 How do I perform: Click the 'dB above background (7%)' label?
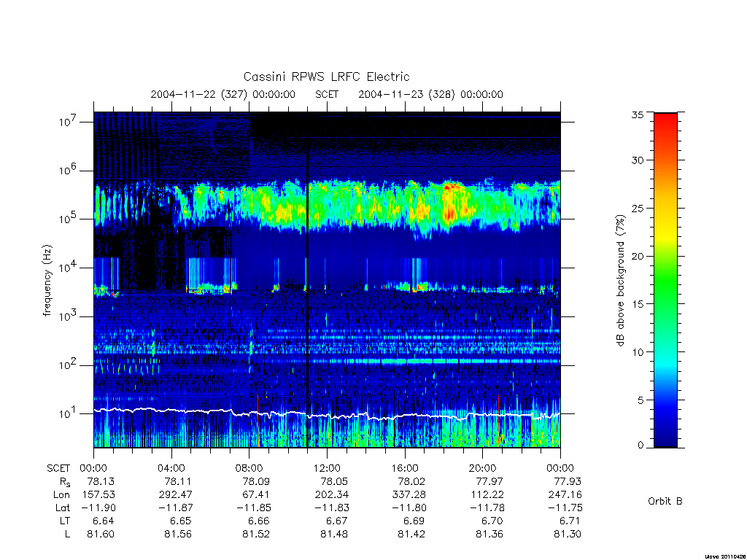(620, 281)
